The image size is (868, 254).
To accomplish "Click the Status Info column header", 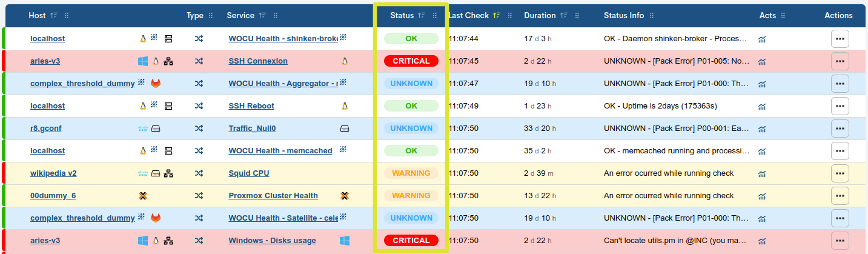I will pyautogui.click(x=624, y=16).
